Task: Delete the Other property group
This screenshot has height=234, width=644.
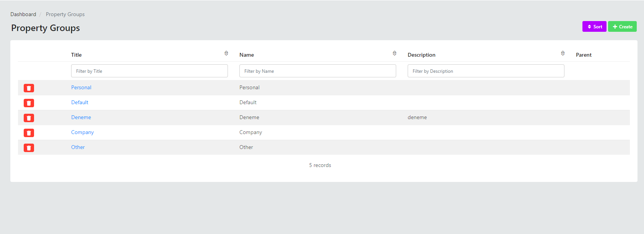Action: (x=29, y=148)
